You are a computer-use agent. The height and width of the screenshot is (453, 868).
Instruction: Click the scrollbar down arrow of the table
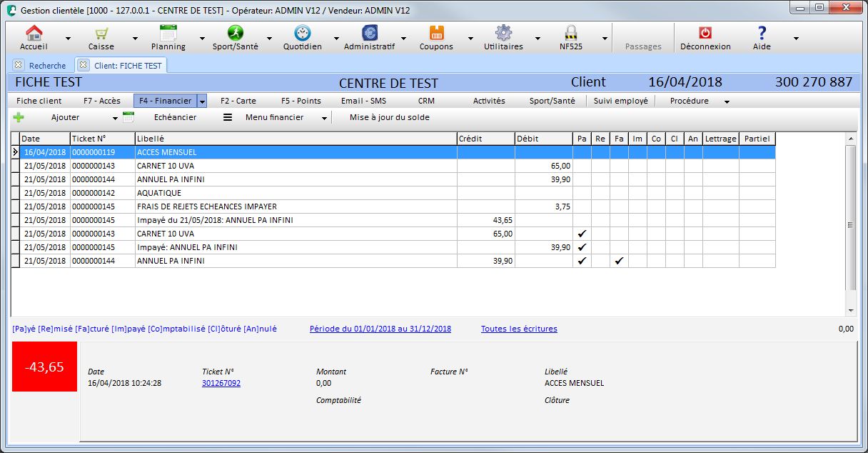[x=850, y=310]
